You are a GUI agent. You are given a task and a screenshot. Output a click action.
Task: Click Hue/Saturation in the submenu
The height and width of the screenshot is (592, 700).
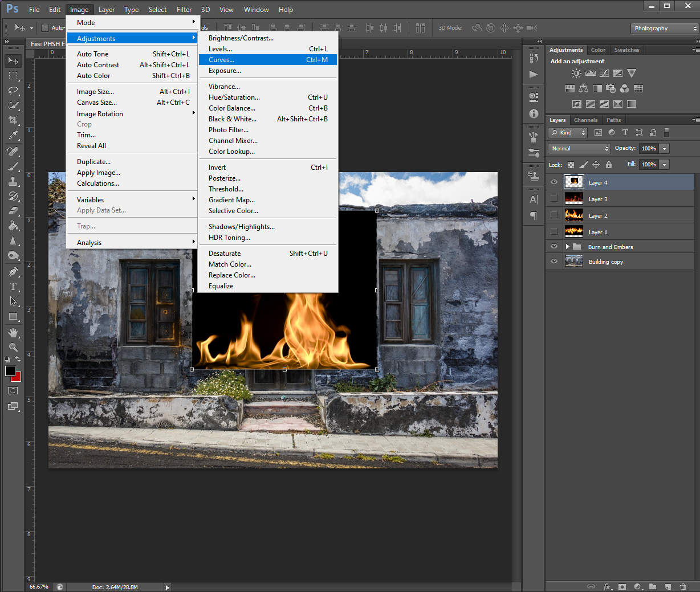(x=234, y=97)
